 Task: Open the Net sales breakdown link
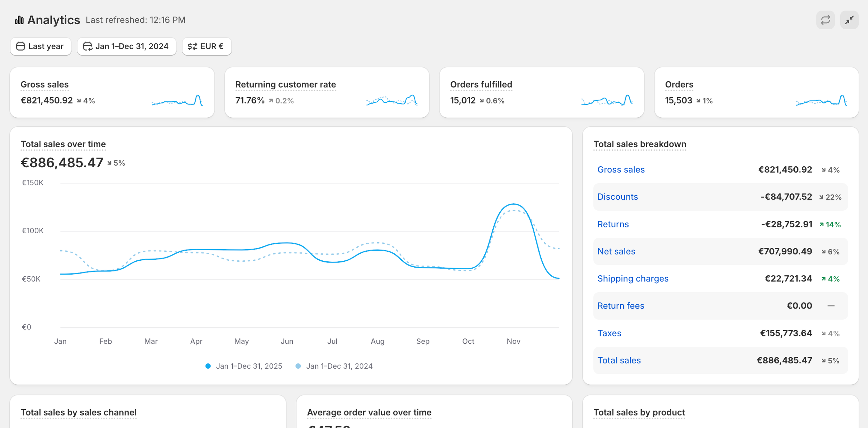616,251
